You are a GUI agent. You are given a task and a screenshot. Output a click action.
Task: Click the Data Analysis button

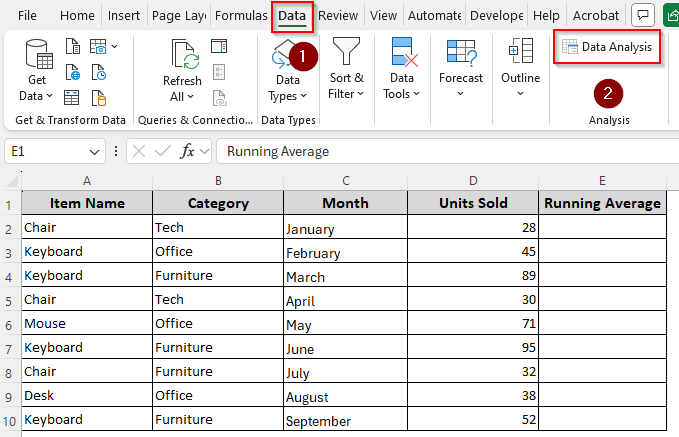pyautogui.click(x=607, y=47)
